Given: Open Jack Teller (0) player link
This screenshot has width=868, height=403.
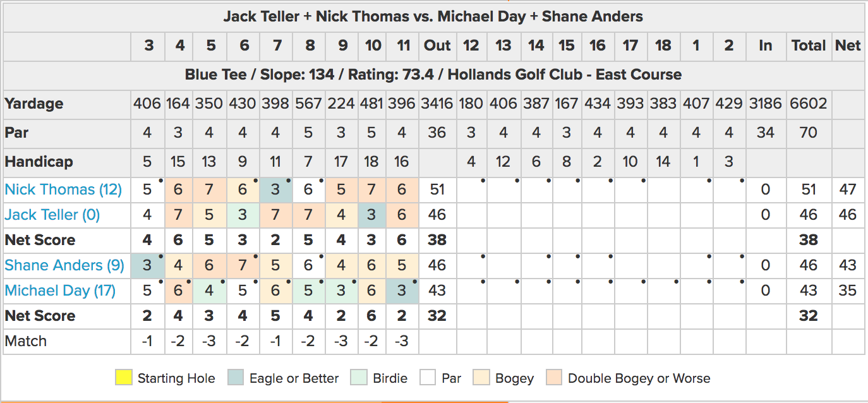Looking at the screenshot, I should coord(52,215).
